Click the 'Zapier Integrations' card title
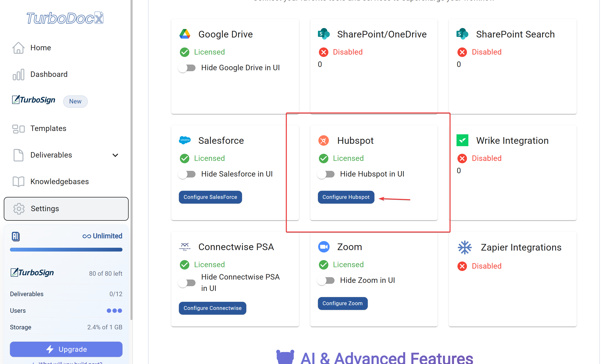615x364 pixels. 521,247
